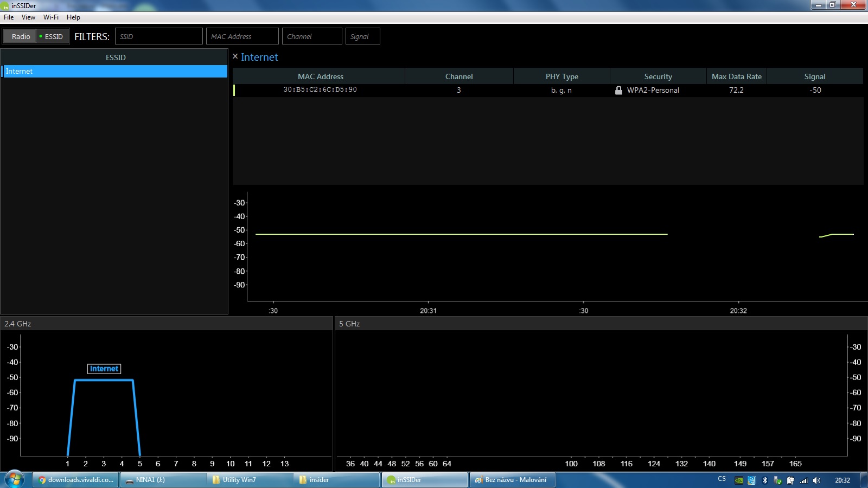Close the Internet details panel with X
Viewport: 868px width, 488px height.
click(x=235, y=56)
